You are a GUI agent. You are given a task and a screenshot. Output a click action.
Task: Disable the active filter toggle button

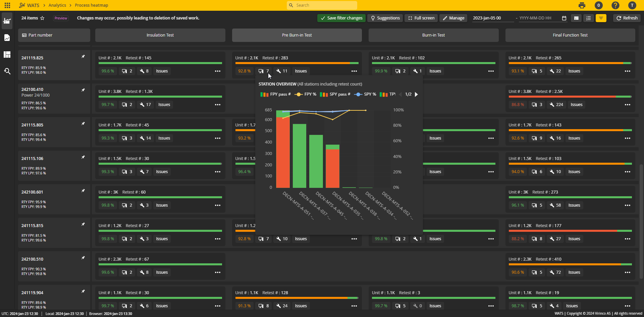(601, 18)
